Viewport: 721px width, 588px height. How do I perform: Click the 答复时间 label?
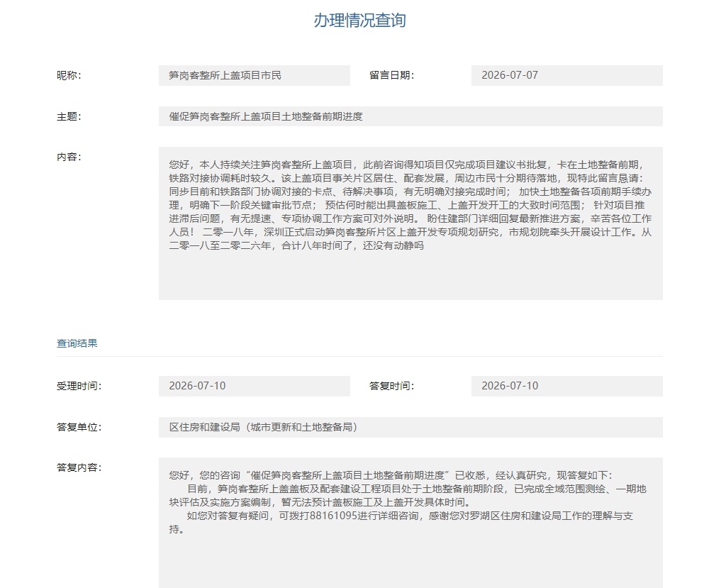click(392, 386)
